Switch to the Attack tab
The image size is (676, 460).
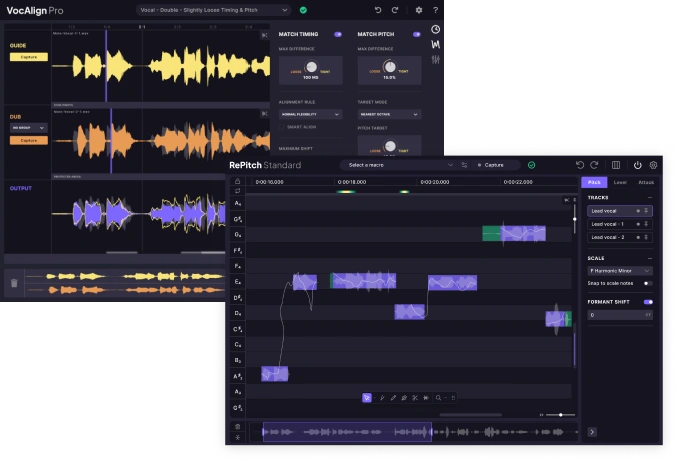tap(646, 182)
